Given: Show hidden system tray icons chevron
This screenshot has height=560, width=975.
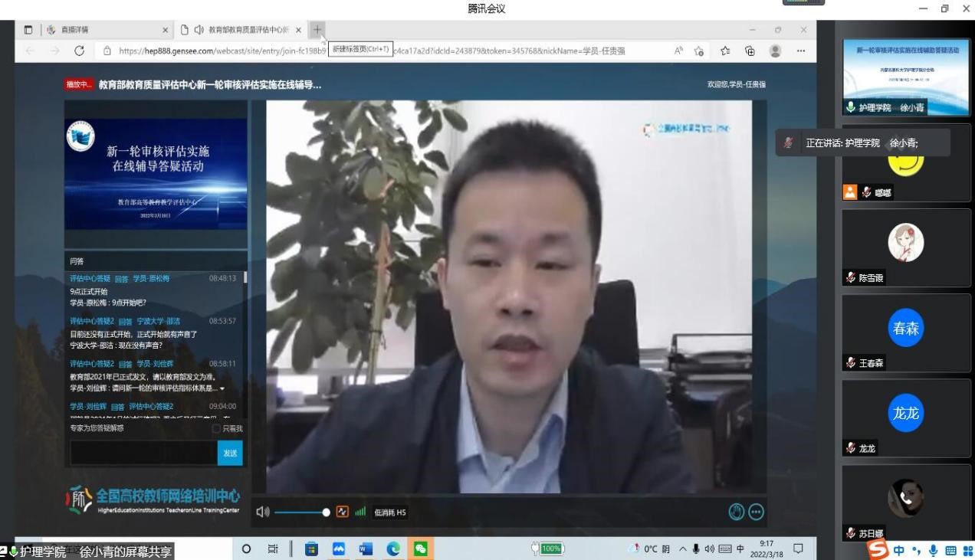Looking at the screenshot, I should (682, 549).
